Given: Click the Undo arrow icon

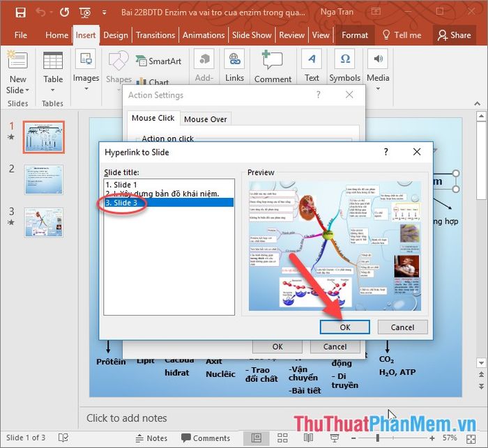Looking at the screenshot, I should [41, 13].
